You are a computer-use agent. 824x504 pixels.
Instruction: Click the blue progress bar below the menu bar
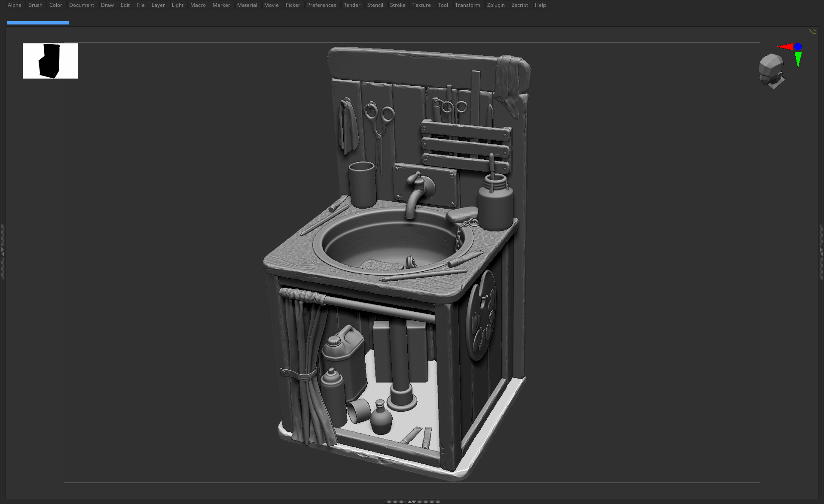38,22
